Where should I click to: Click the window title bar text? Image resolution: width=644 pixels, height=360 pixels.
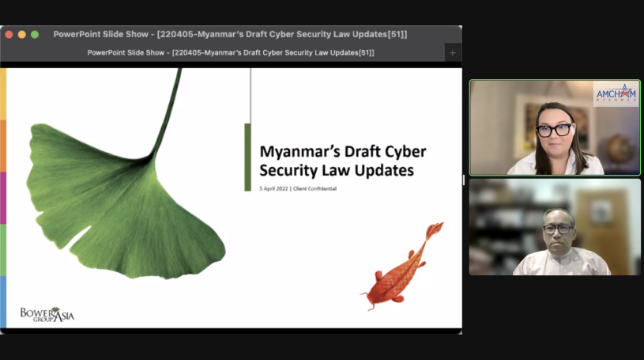click(x=230, y=34)
